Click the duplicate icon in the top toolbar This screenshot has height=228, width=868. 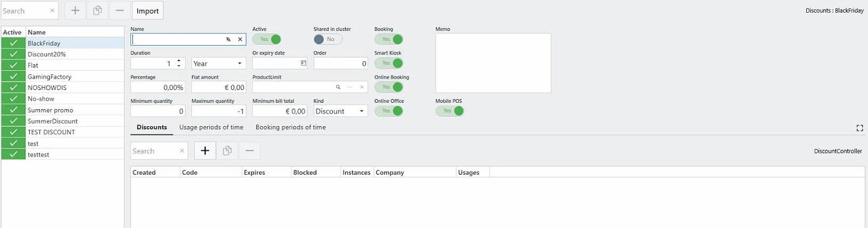coord(97,11)
